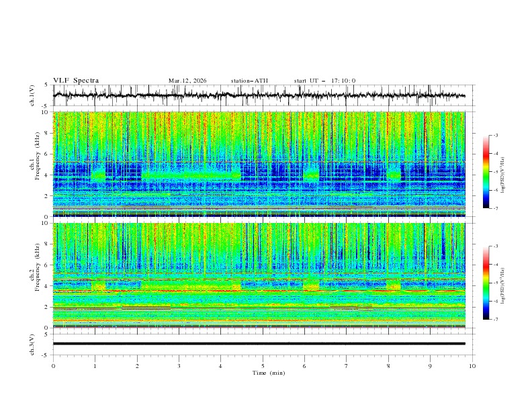Click the log(PSD) label of the ch.2 colorbar
Viewport: 532px width, 411px height.
pyautogui.click(x=503, y=285)
